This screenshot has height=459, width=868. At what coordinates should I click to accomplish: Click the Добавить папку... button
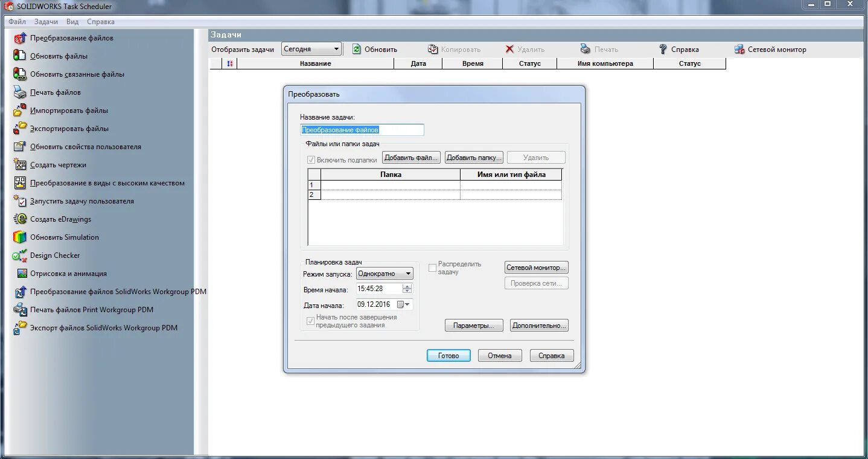point(474,158)
